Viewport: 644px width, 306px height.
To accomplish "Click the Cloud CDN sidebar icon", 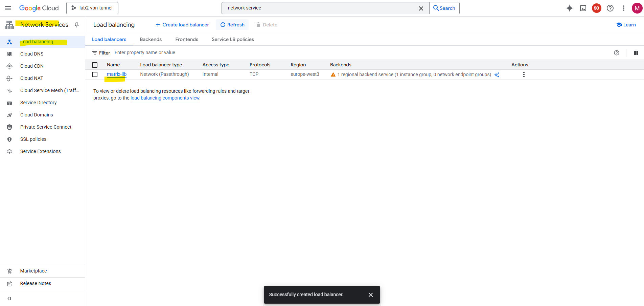I will 9,66.
